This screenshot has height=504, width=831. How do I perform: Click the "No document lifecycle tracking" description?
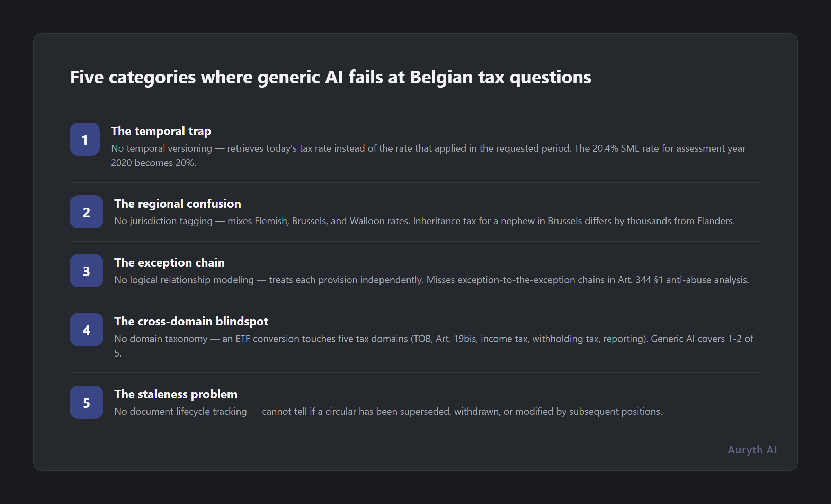click(180, 412)
